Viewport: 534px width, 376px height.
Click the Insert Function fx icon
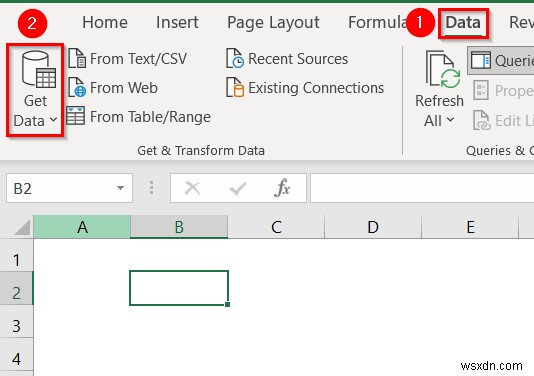282,188
